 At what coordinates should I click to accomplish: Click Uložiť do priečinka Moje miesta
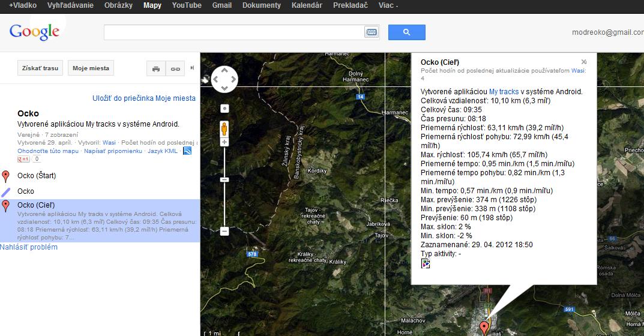pyautogui.click(x=144, y=98)
